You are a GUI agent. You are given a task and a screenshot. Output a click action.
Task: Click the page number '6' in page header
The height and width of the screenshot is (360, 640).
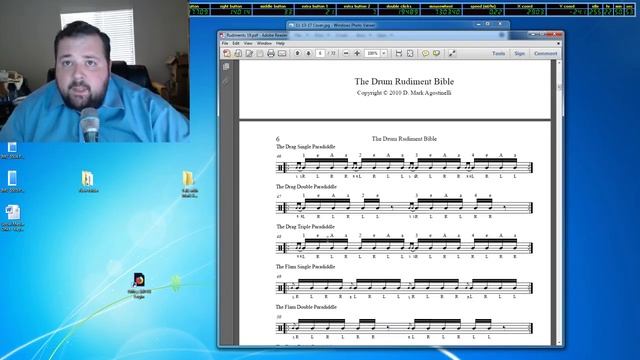(278, 139)
